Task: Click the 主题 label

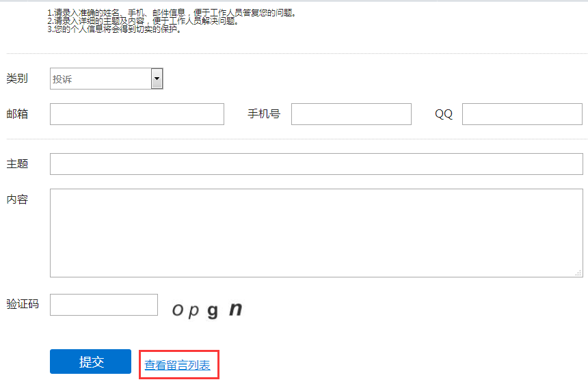Action: (17, 164)
